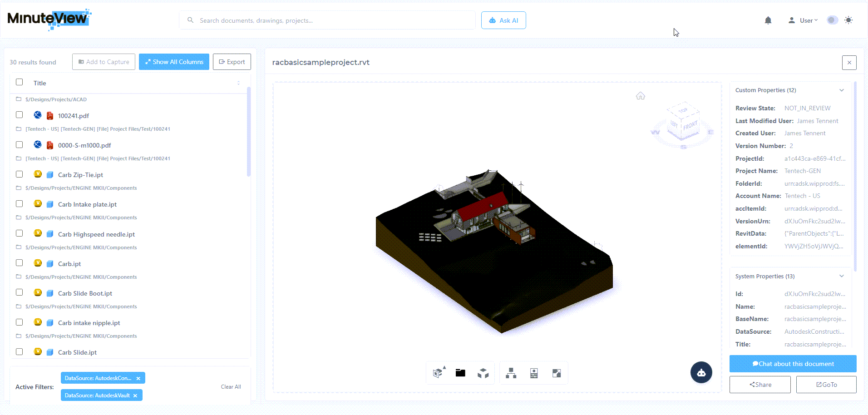
Task: Open the model structure tree icon
Action: pyautogui.click(x=511, y=373)
